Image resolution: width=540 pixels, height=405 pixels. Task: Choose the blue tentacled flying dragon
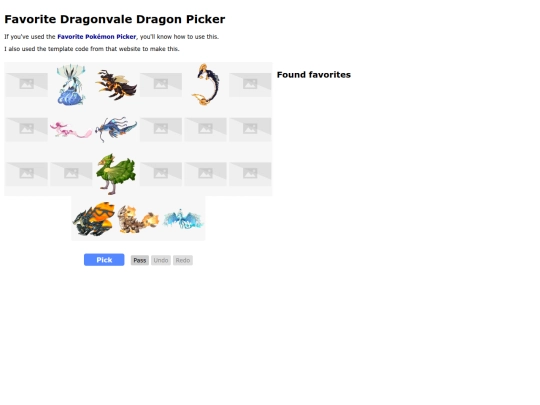point(116,129)
